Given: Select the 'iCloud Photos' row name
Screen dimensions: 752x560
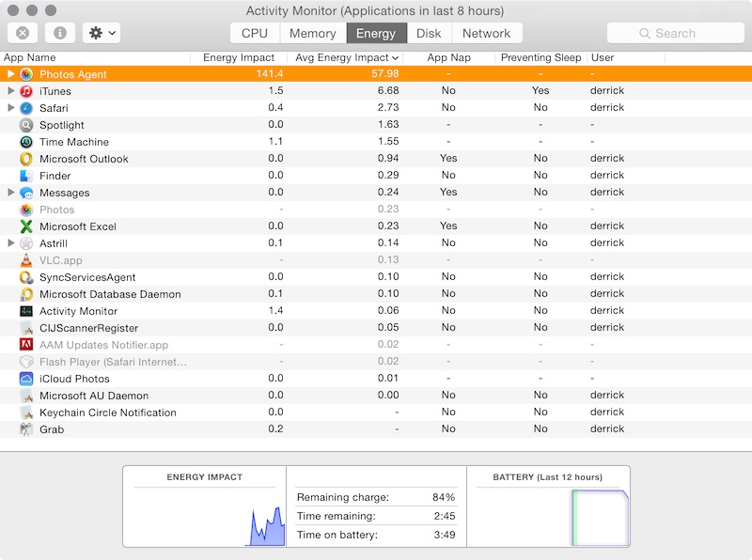Looking at the screenshot, I should tap(74, 379).
